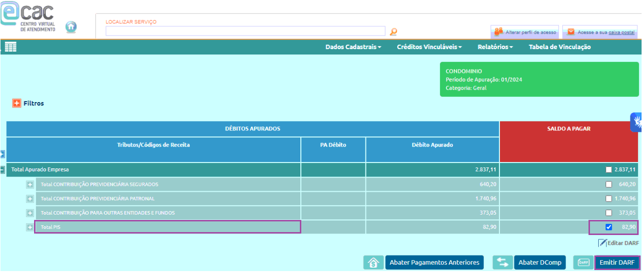This screenshot has width=644, height=272.
Task: Open the Relatórios dropdown menu
Action: coord(496,47)
